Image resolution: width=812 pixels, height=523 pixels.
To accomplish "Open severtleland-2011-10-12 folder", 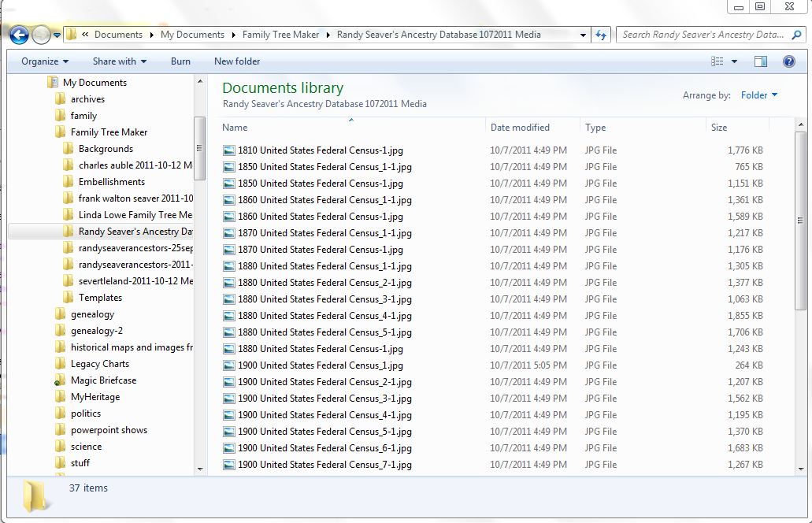I will (135, 281).
